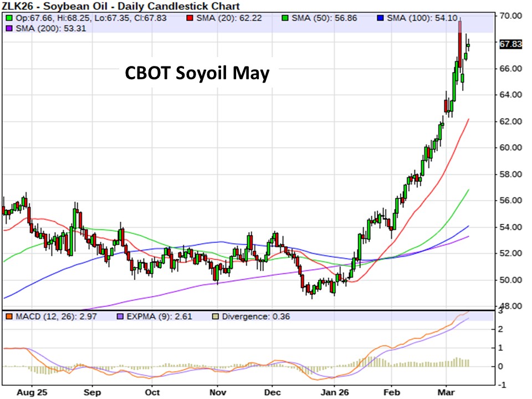Click the 60.00 price axis label
The width and height of the screenshot is (532, 399).
(x=510, y=148)
